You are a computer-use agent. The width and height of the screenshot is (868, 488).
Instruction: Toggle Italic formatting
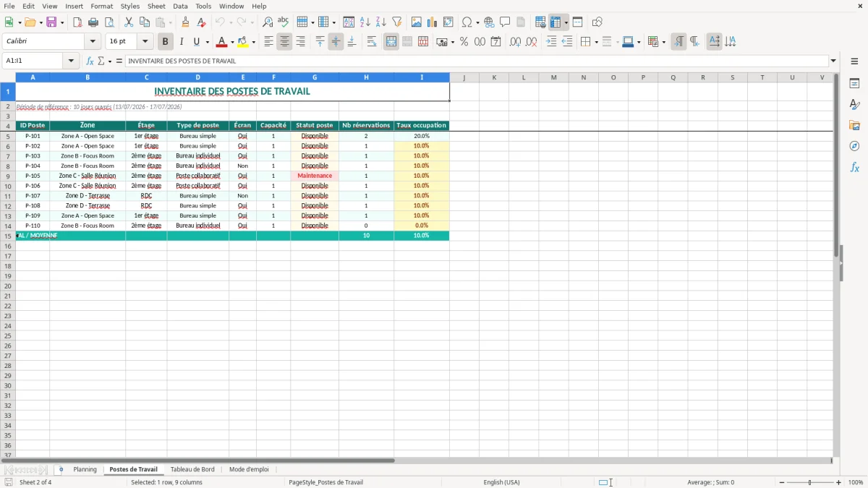pos(182,42)
